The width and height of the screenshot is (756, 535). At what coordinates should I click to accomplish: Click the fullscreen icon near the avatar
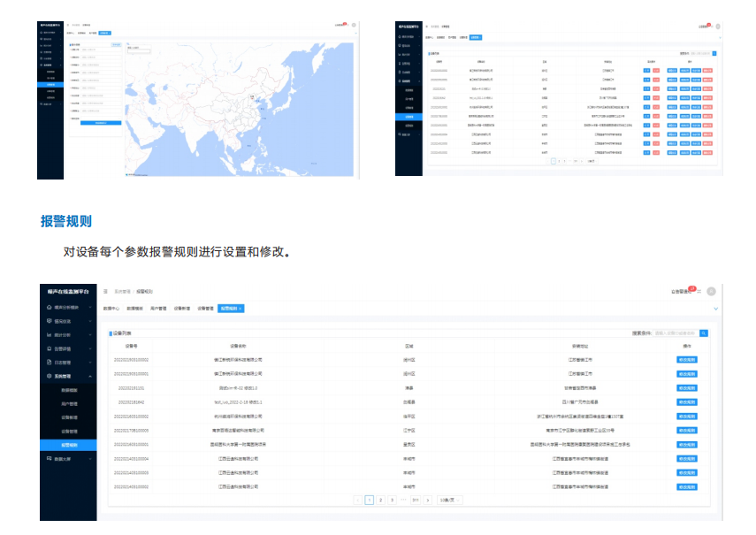[x=699, y=292]
